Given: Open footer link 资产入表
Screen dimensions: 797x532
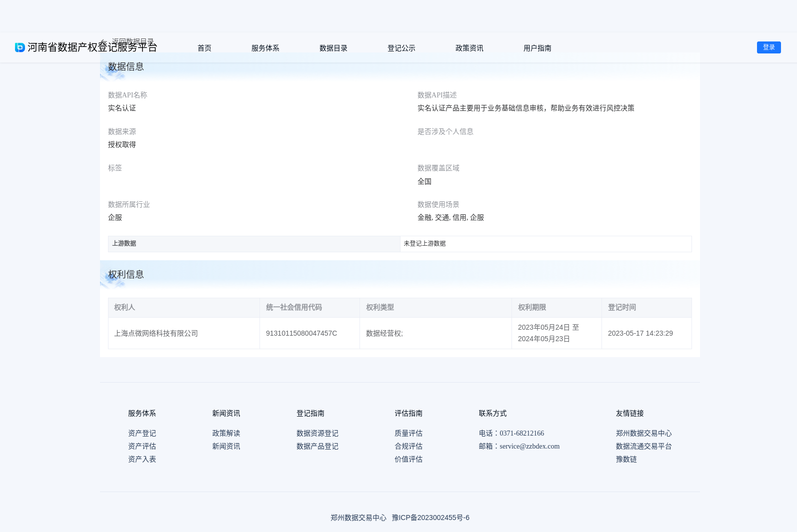Looking at the screenshot, I should point(142,459).
